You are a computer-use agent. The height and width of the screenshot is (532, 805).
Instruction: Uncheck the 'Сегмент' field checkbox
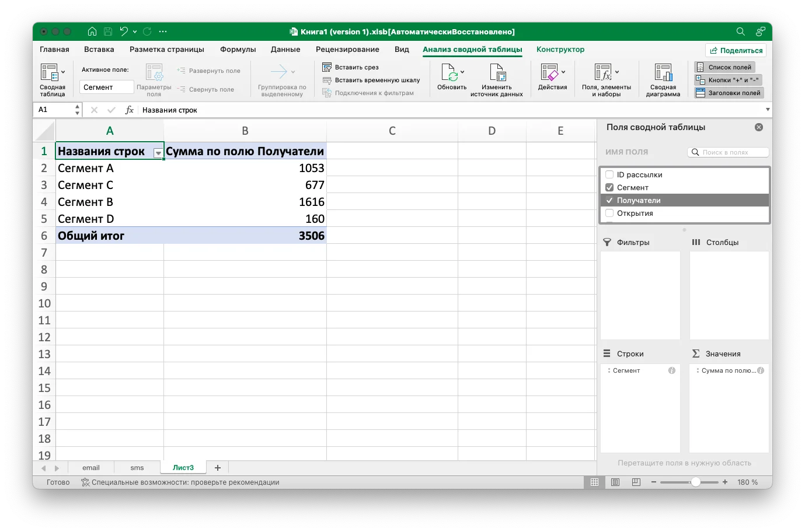tap(609, 187)
